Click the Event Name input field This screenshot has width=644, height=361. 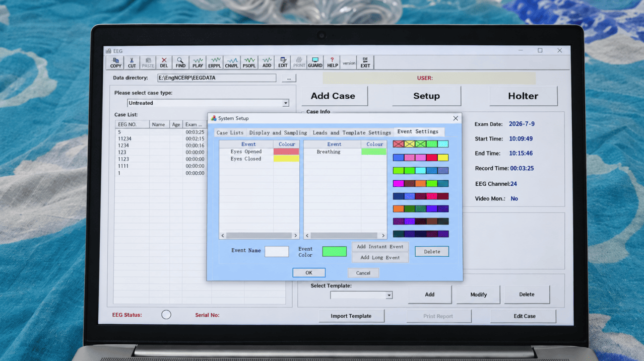(x=277, y=251)
